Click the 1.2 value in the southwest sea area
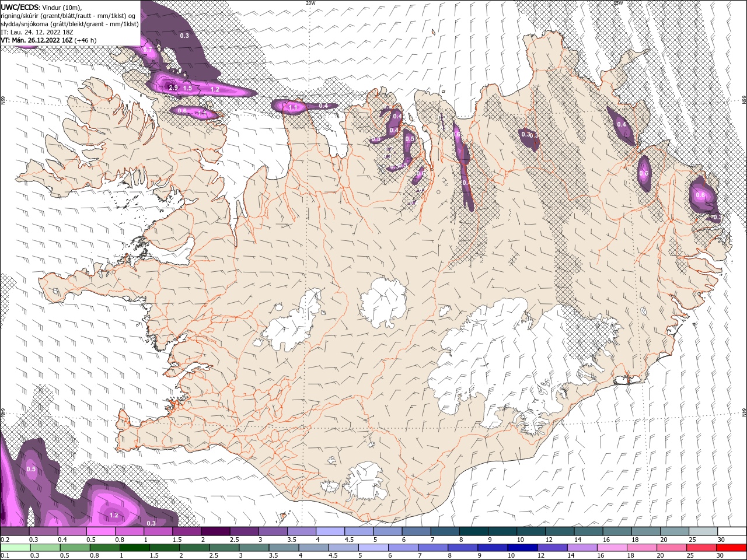Screen dimensions: 747x560 (114, 515)
